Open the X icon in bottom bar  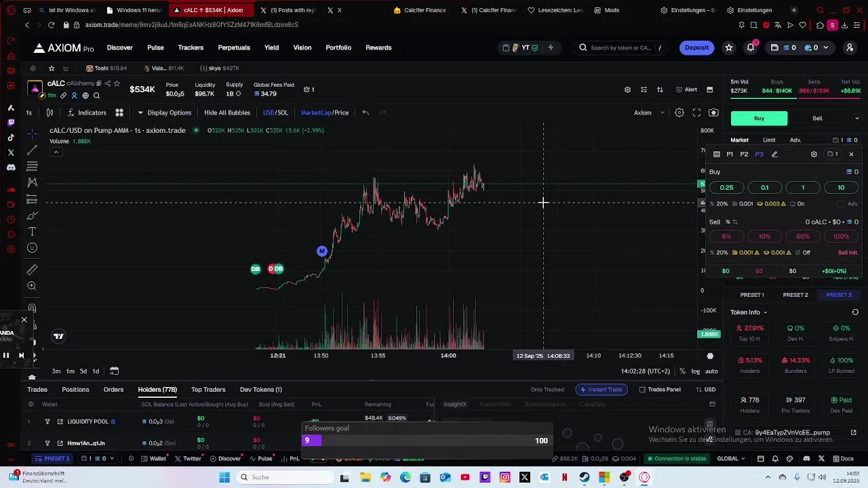point(822,459)
